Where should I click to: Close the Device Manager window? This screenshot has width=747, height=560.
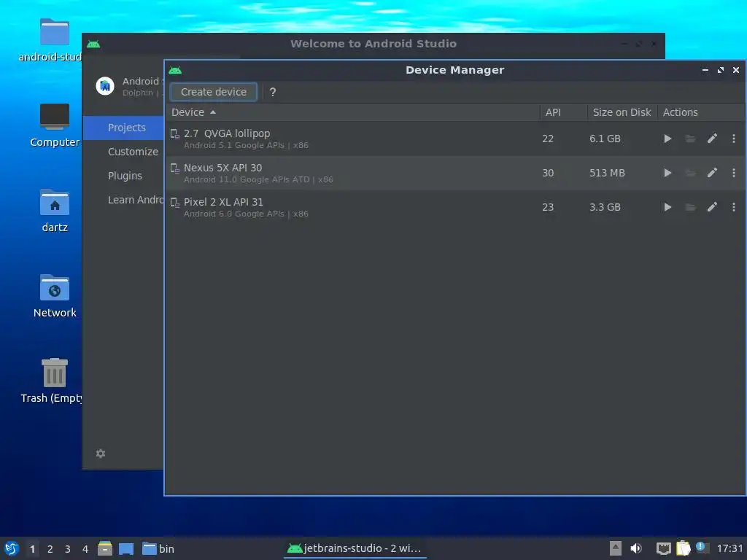(736, 70)
